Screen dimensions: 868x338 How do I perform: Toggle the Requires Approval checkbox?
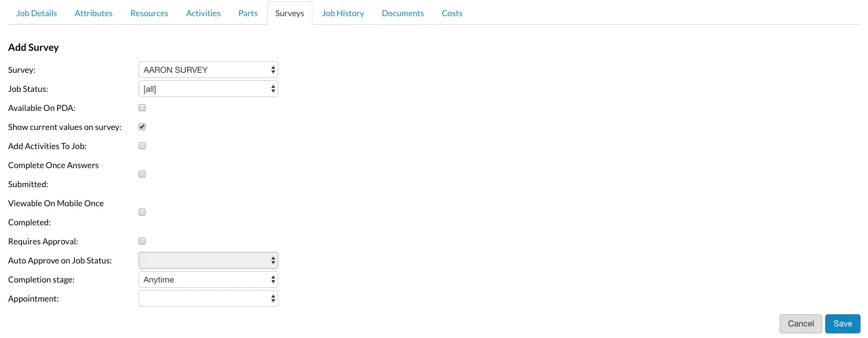[x=142, y=241]
